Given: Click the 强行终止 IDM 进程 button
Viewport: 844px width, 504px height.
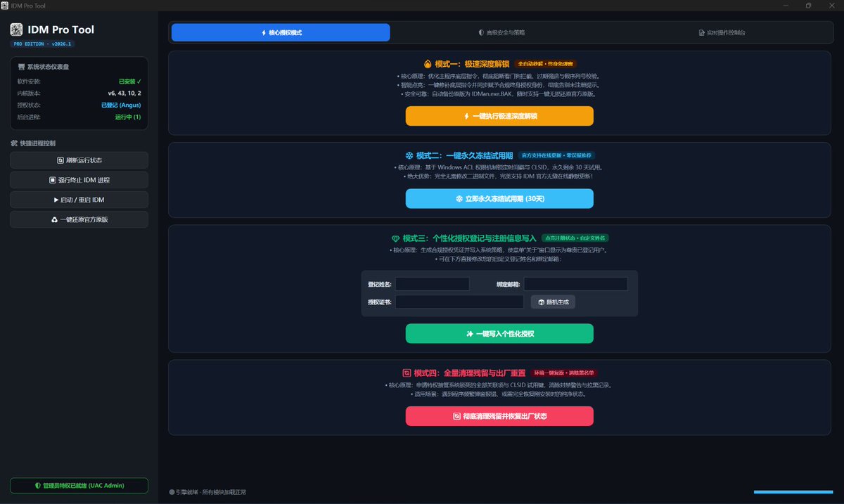Looking at the screenshot, I should [x=79, y=180].
